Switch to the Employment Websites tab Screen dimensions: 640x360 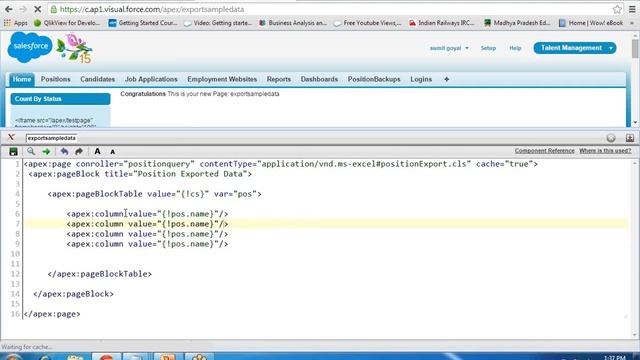pyautogui.click(x=222, y=79)
